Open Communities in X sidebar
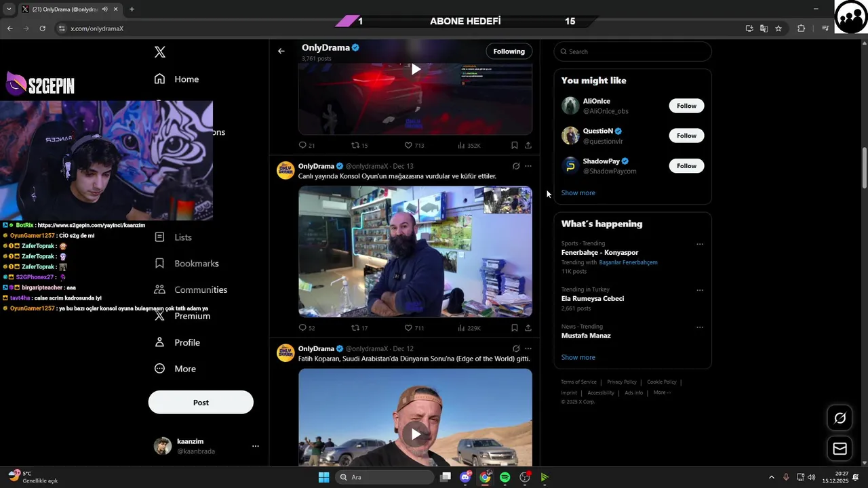This screenshot has height=488, width=868. point(190,289)
